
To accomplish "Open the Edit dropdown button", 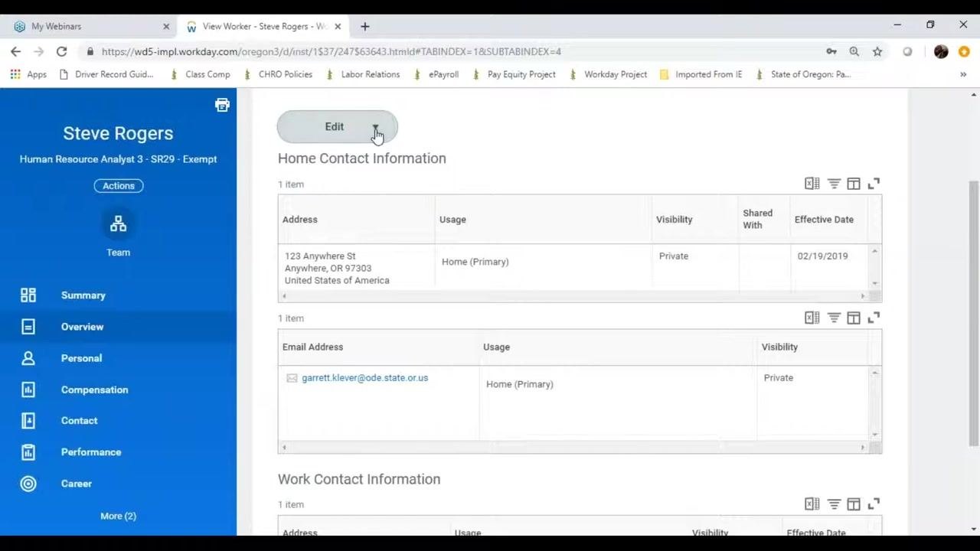I will 338,127.
